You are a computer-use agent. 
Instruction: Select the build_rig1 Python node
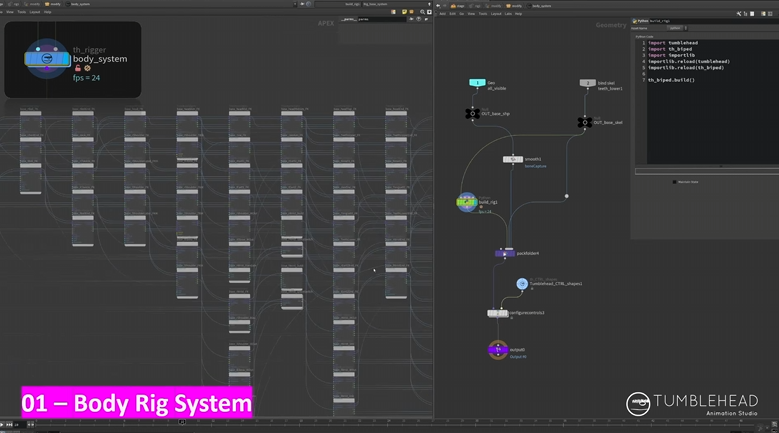tap(467, 202)
